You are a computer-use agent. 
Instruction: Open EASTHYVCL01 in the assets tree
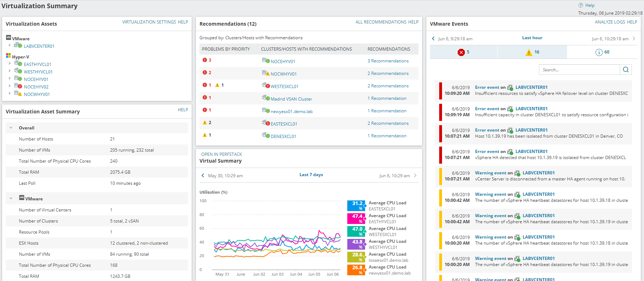pyautogui.click(x=37, y=65)
